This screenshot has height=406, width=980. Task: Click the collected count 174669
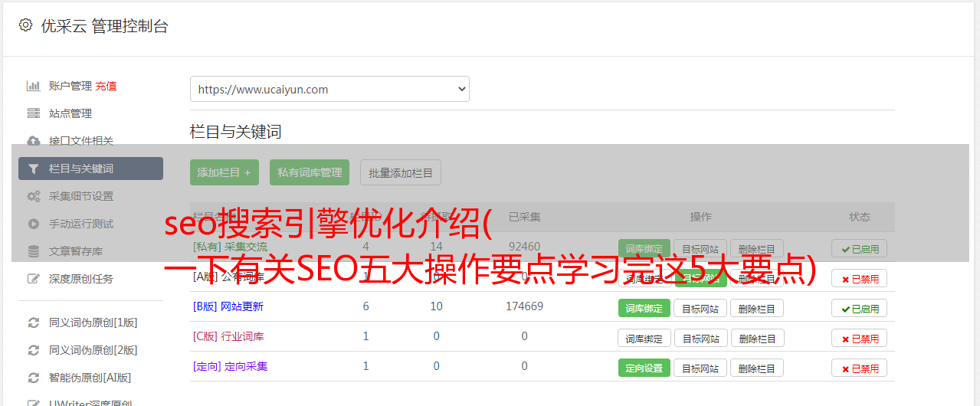tap(524, 306)
